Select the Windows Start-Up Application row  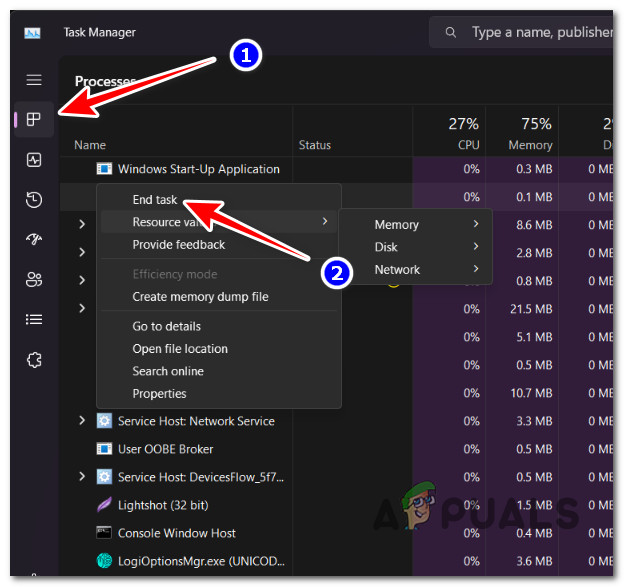[x=199, y=169]
